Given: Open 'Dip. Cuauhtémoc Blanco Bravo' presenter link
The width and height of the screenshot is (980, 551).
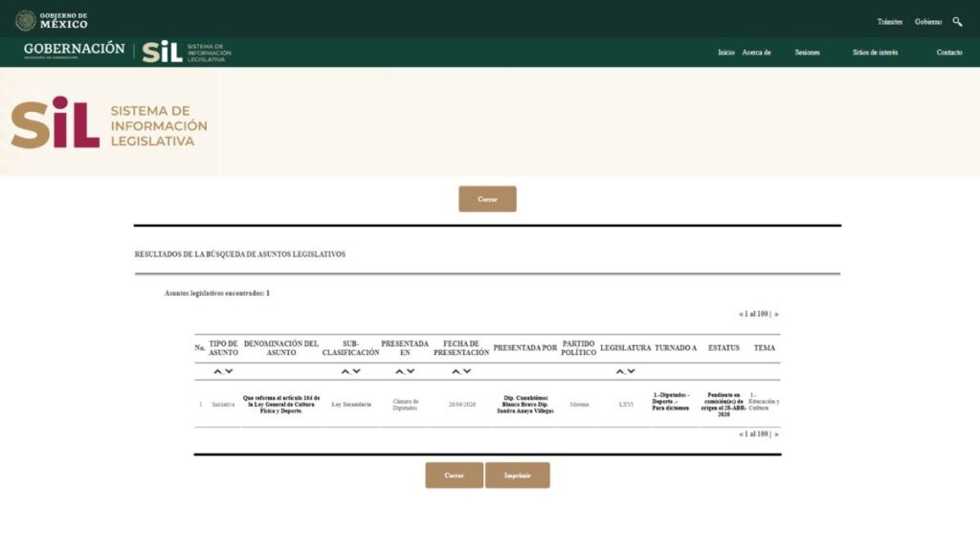Looking at the screenshot, I should [525, 405].
